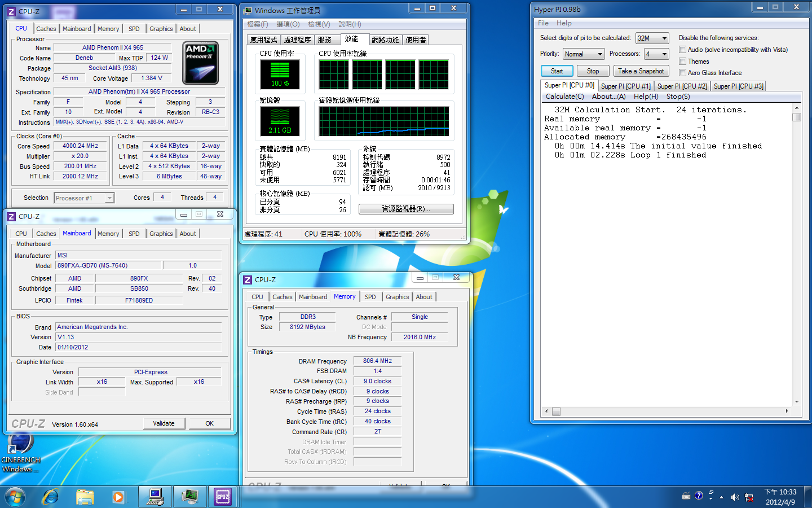Open Task Manager 檢視(V) menu
The width and height of the screenshot is (812, 508).
tap(319, 24)
